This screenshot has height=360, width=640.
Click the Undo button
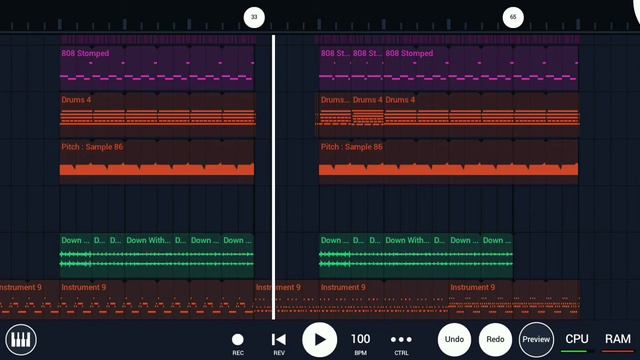tap(454, 340)
